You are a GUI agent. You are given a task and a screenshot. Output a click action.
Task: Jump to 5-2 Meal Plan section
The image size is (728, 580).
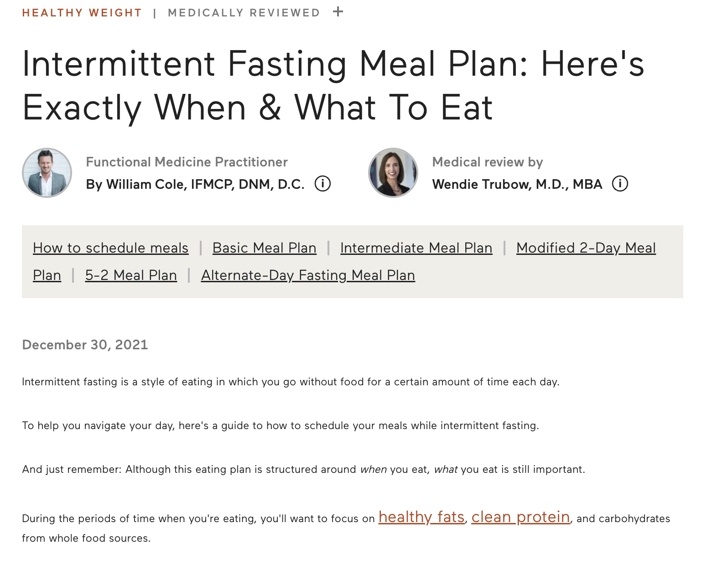131,275
